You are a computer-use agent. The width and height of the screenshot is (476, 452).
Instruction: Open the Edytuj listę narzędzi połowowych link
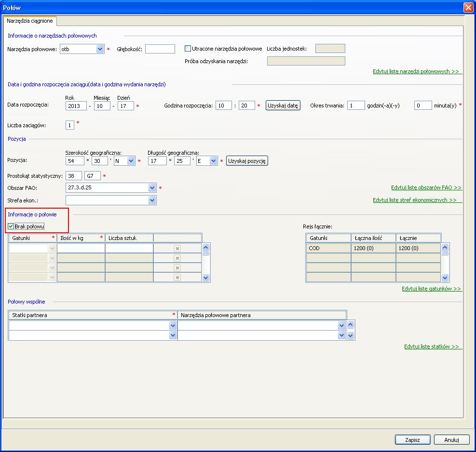[x=417, y=71]
